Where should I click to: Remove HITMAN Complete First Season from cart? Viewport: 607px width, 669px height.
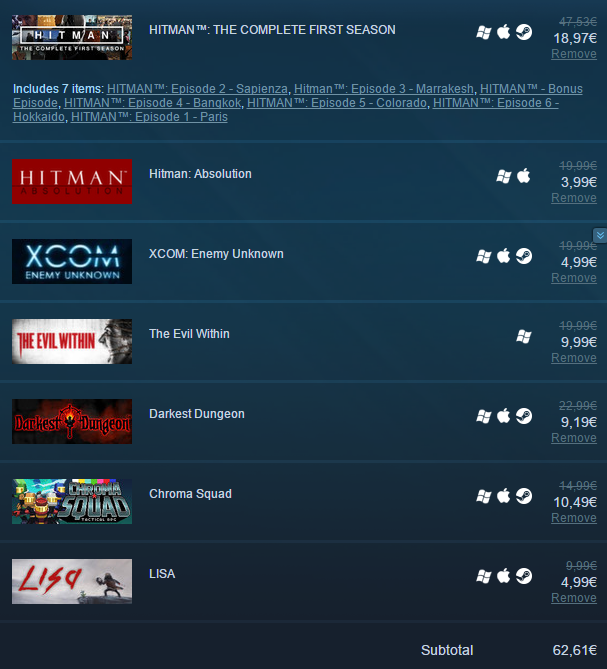(574, 54)
